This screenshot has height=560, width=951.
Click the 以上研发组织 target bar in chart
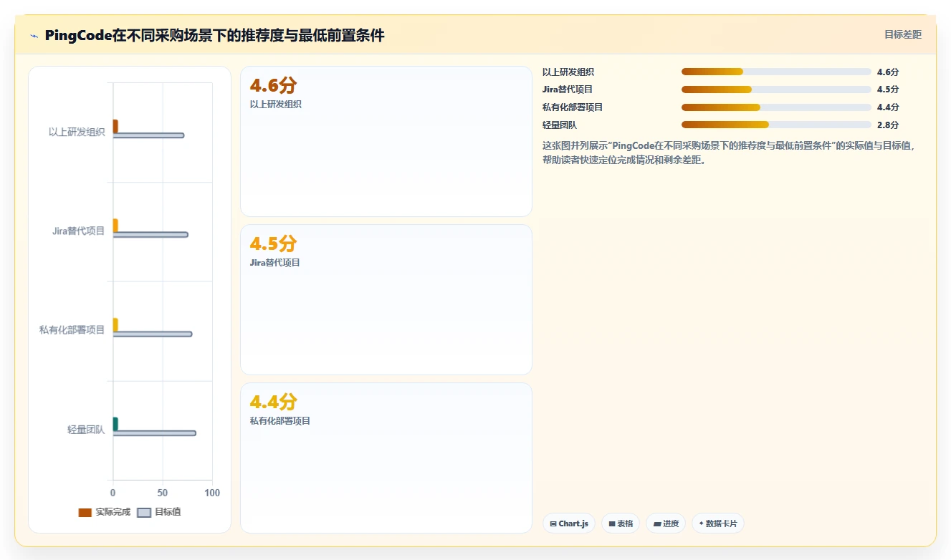(x=148, y=135)
